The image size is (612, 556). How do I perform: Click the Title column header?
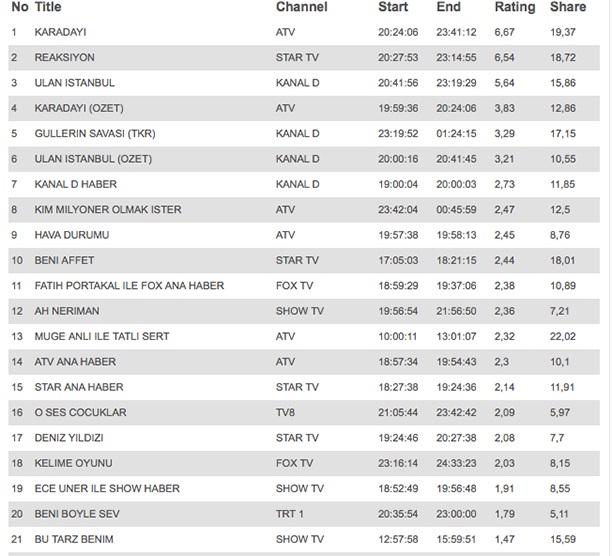point(48,7)
